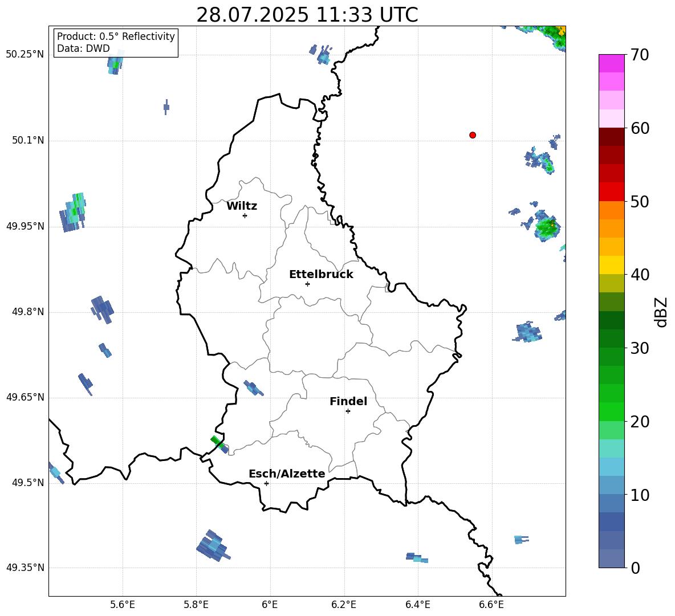Click the 6.4°E longitude label
Image resolution: width=675 pixels, height=616 pixels.
tap(417, 605)
